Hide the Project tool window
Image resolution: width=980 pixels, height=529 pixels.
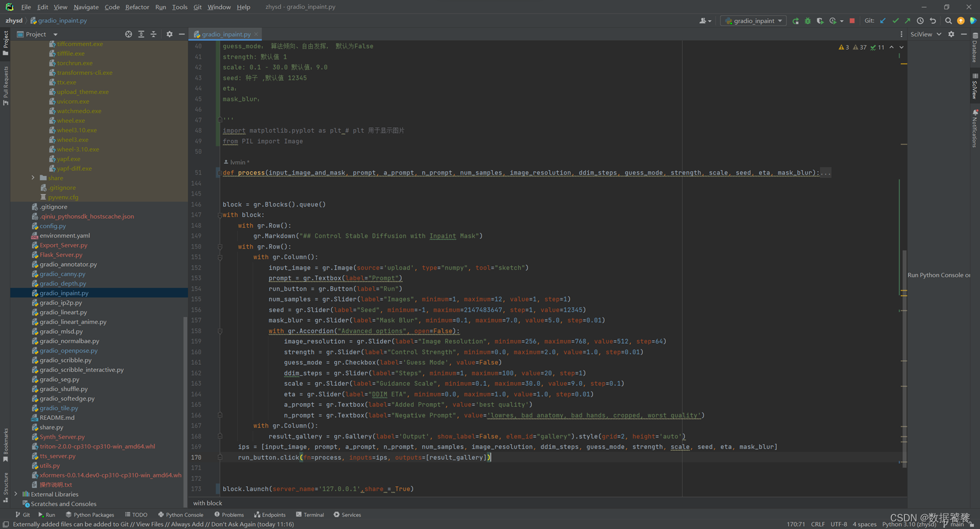point(182,35)
